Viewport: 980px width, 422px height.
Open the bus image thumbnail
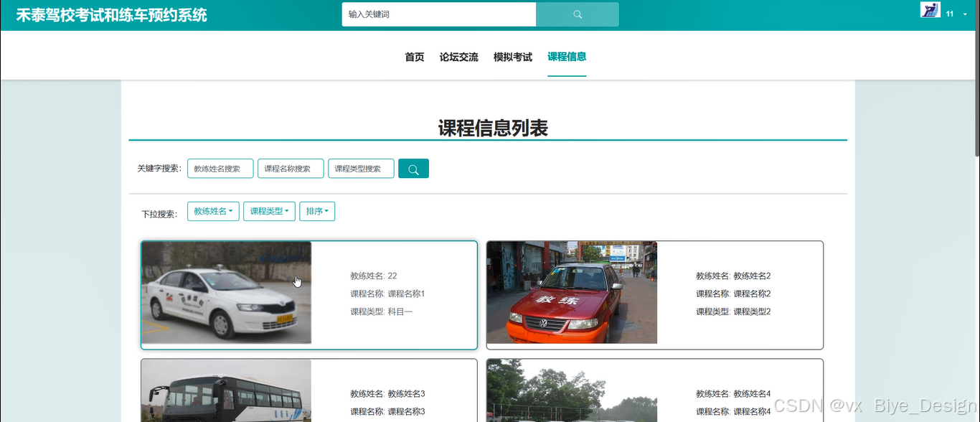click(227, 390)
